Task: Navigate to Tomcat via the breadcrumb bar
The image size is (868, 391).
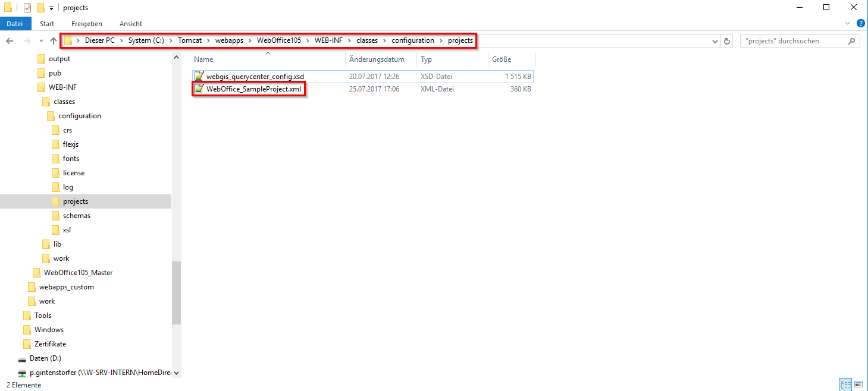Action: click(x=190, y=40)
